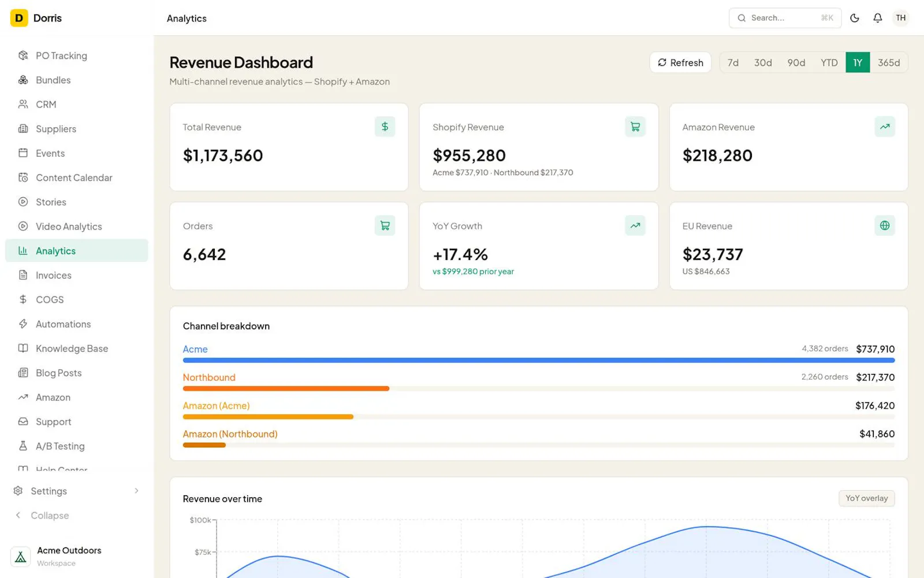924x578 pixels.
Task: Click the orange Northbound revenue bar
Action: (x=286, y=388)
